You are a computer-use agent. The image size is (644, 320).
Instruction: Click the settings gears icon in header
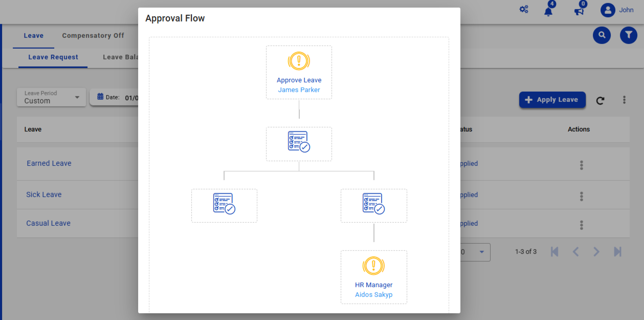[x=524, y=10]
